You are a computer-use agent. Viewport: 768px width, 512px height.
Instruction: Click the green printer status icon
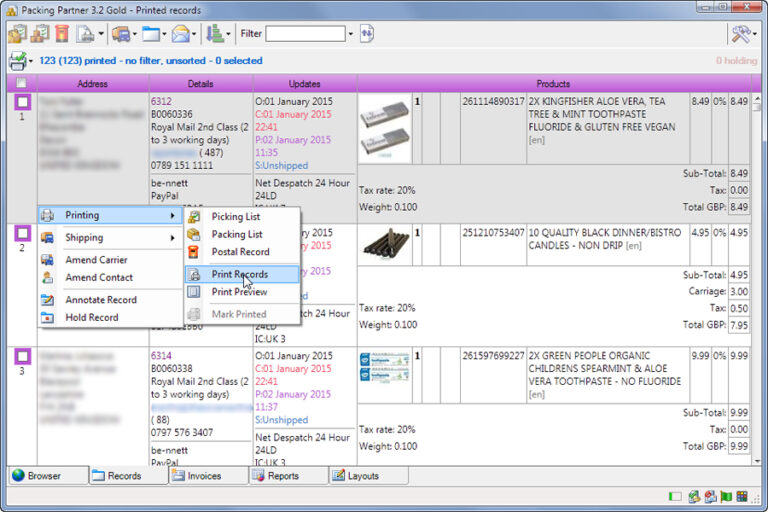point(17,61)
